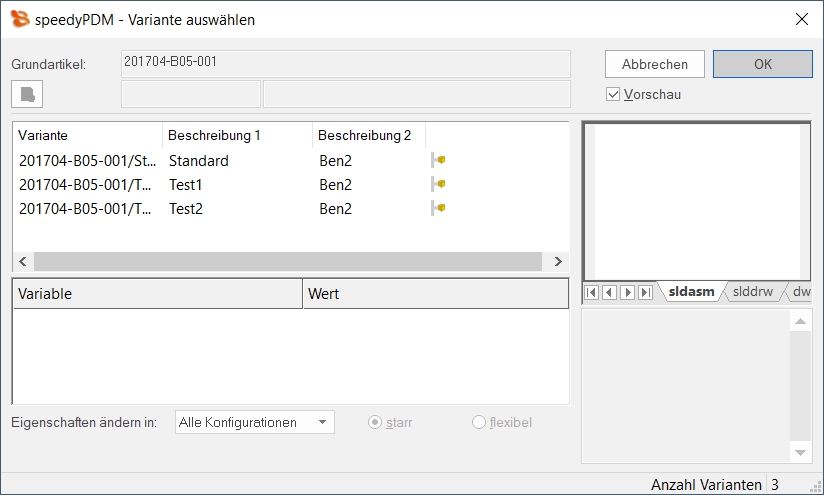Click the assembly icon in the Test1 row
The image size is (824, 495).
(x=438, y=184)
